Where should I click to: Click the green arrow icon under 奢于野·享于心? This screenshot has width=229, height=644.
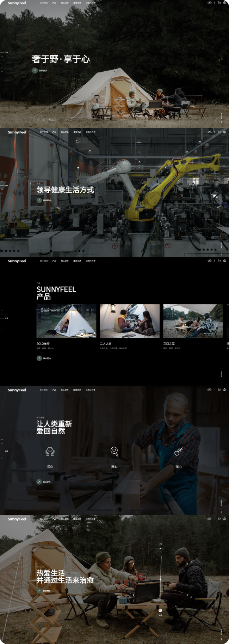pyautogui.click(x=35, y=70)
